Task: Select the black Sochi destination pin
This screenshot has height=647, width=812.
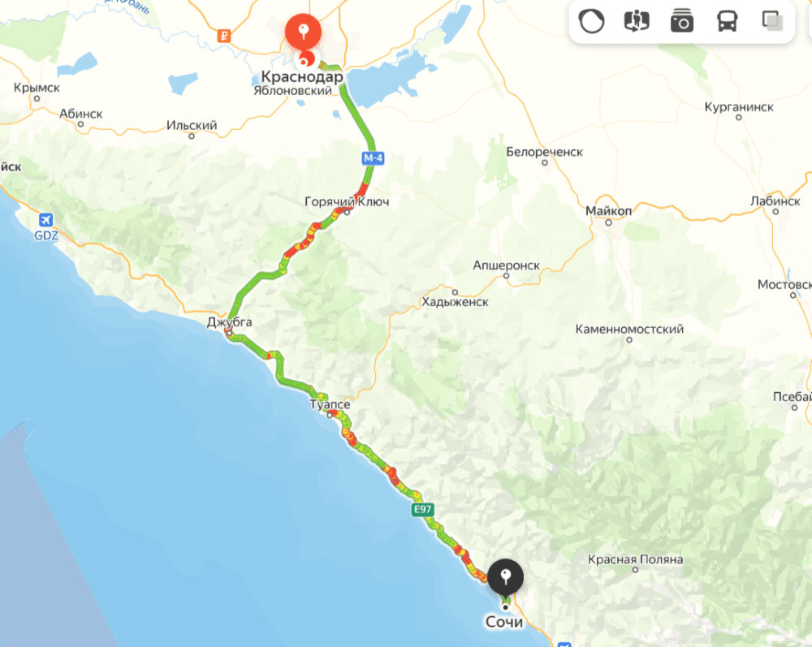Action: [x=505, y=578]
